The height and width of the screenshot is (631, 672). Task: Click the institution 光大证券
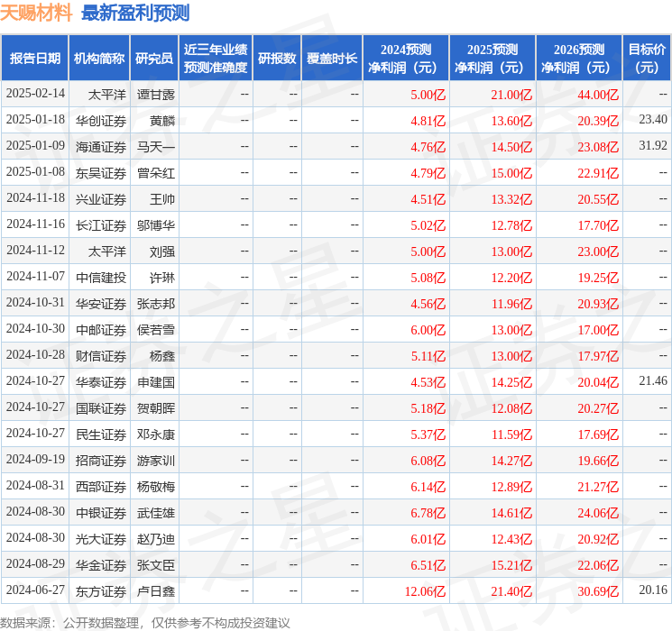click(x=101, y=539)
